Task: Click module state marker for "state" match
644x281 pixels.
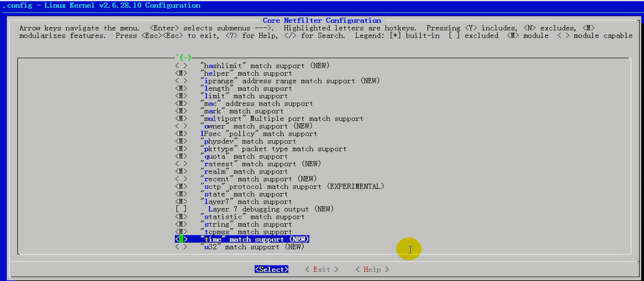Action: pos(181,194)
